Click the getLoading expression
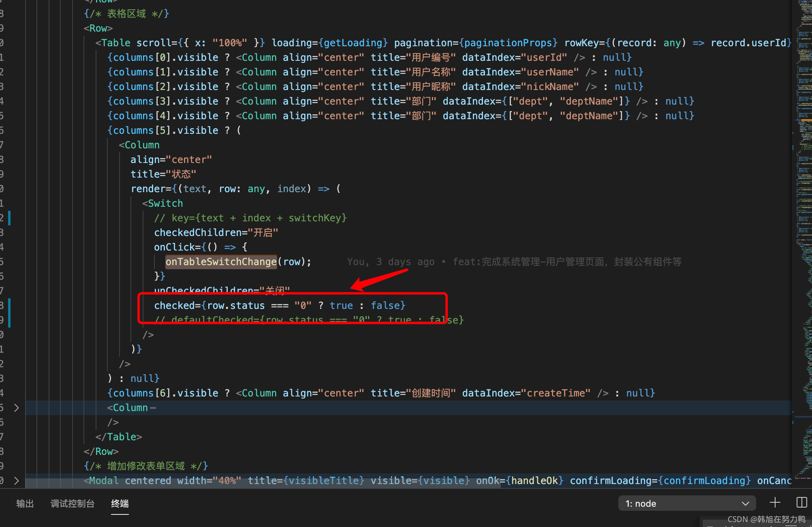This screenshot has height=527, width=812. tap(353, 43)
